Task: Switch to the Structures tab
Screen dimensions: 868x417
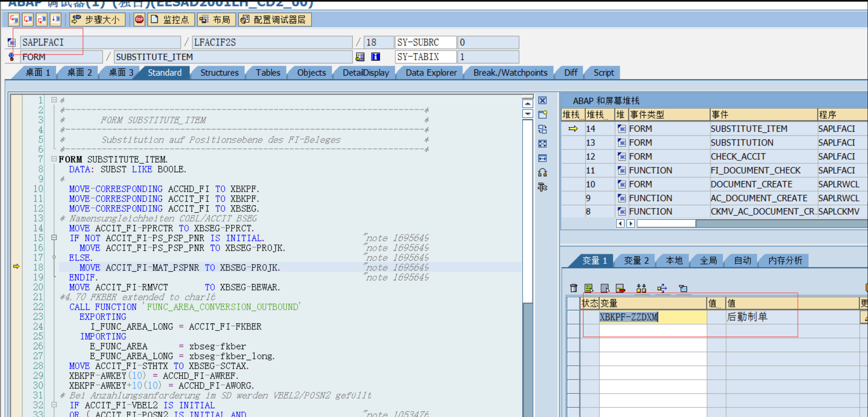Action: (219, 73)
